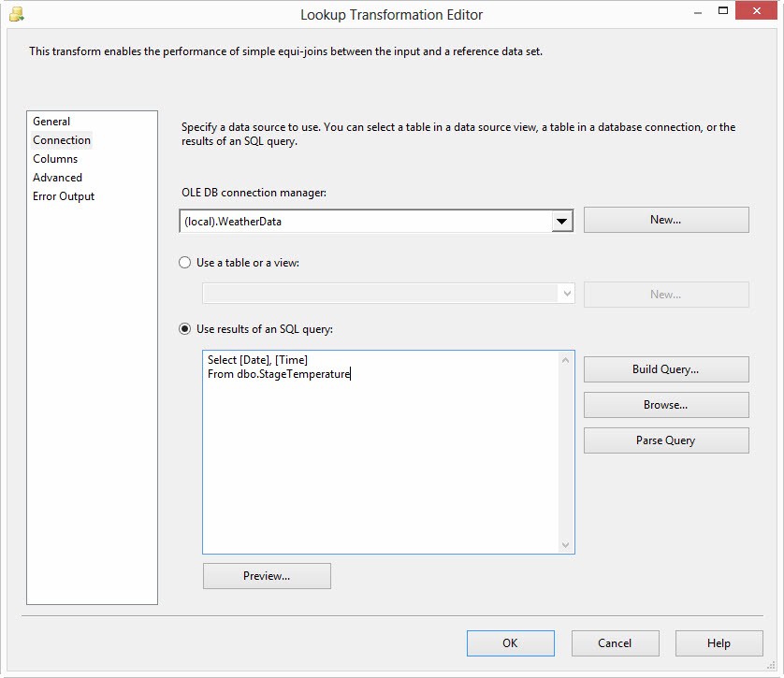Click the Preview button
This screenshot has height=678, width=784.
pos(267,576)
